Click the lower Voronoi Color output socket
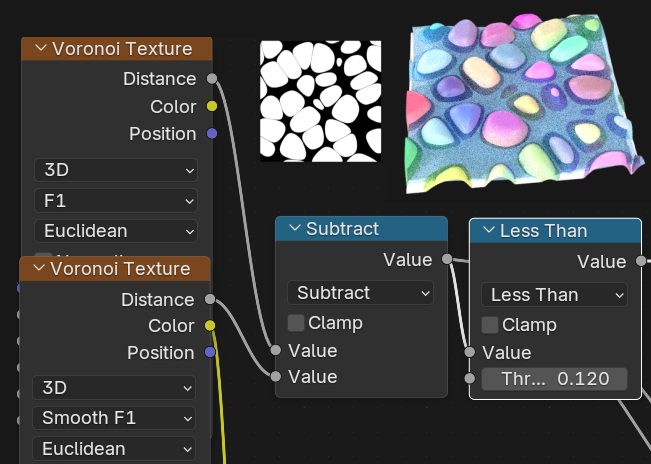The height and width of the screenshot is (464, 651). pyautogui.click(x=209, y=325)
